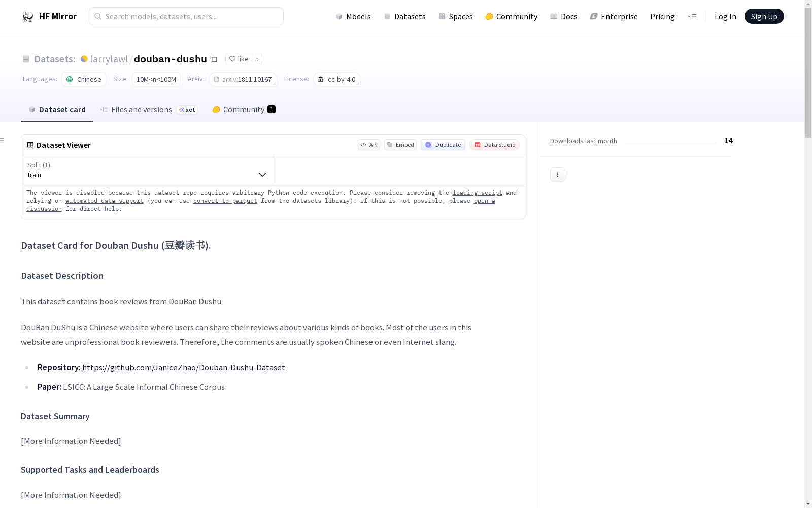The height and width of the screenshot is (508, 812).
Task: Click 'LSICC: A Large Scale Informal Chinese Corpus' text
Action: 144,387
